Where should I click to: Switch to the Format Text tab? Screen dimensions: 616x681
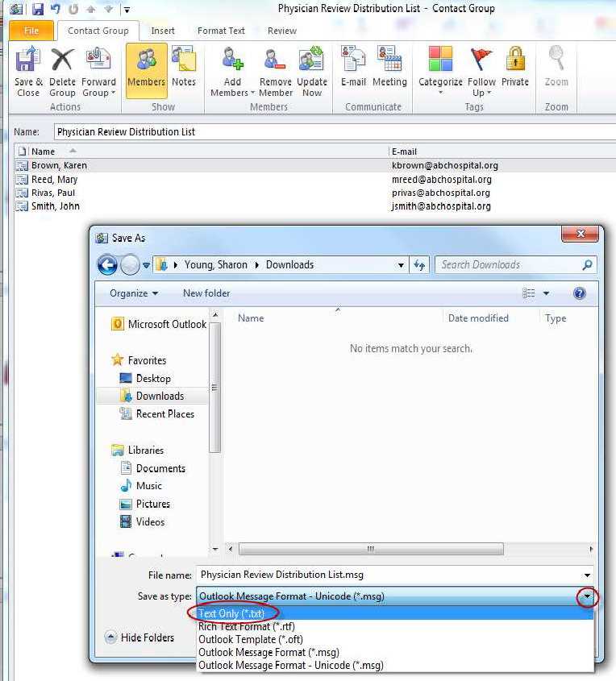(221, 31)
